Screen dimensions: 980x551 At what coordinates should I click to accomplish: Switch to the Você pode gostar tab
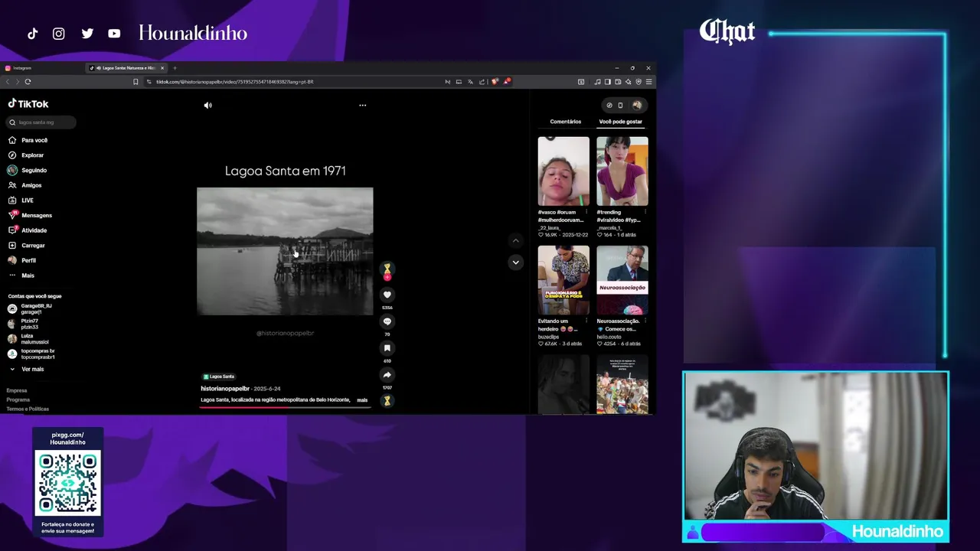coord(620,122)
